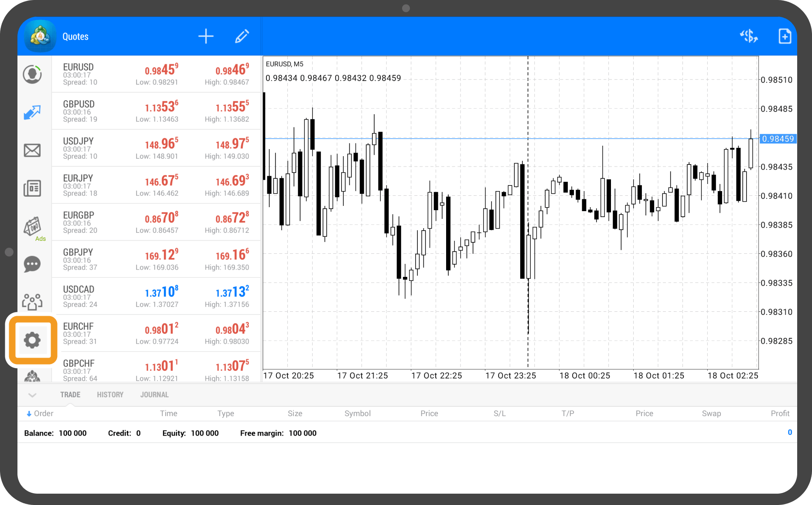This screenshot has height=505, width=812.
Task: Open the Mailbox envelope icon
Action: [32, 150]
